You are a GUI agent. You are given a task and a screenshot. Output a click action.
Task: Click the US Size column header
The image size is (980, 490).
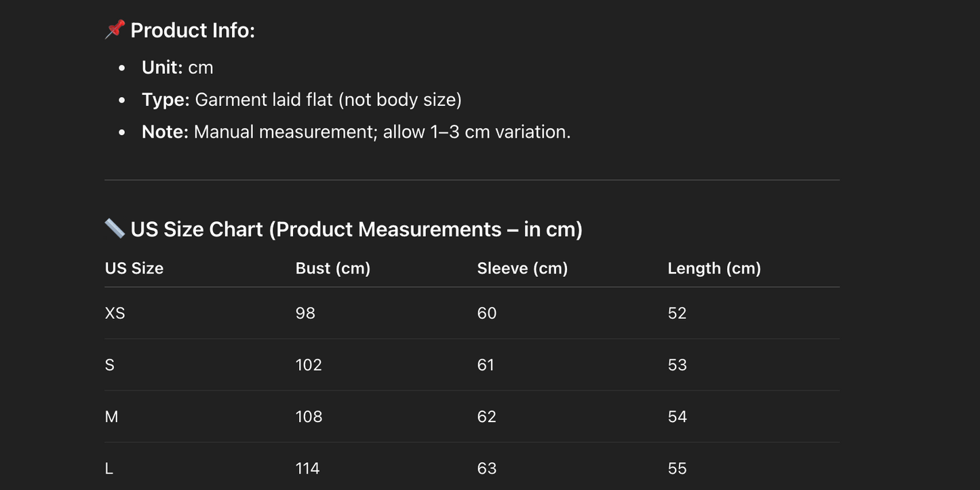[134, 269]
